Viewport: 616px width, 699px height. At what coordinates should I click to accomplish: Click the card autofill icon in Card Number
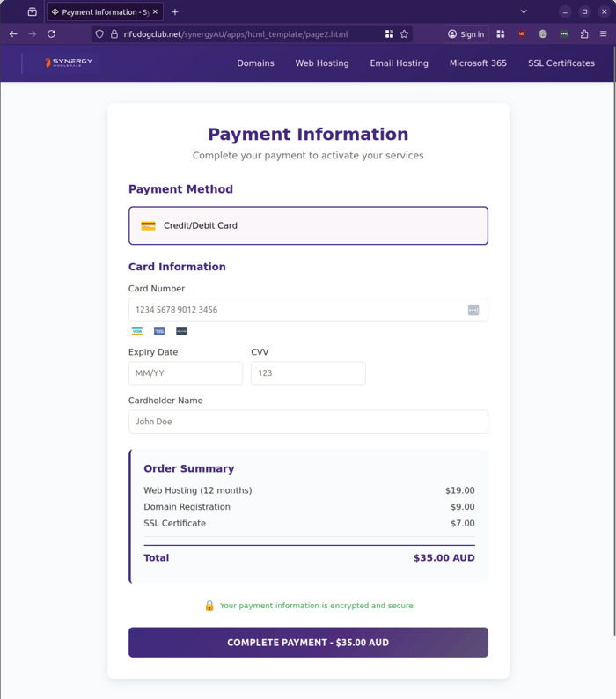(x=473, y=310)
